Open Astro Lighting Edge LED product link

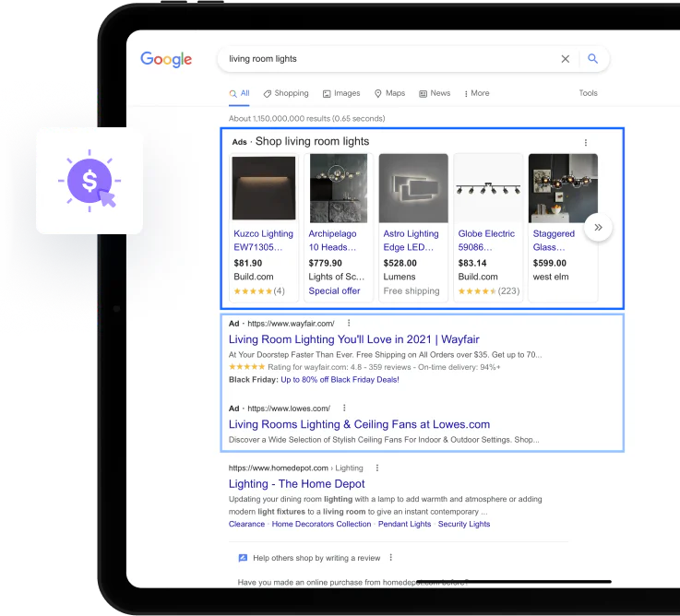(x=411, y=240)
